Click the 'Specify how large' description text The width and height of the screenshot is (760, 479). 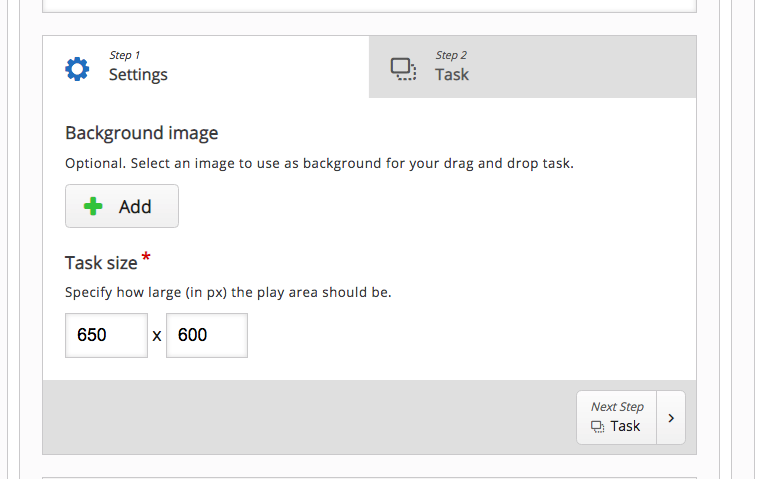228,293
